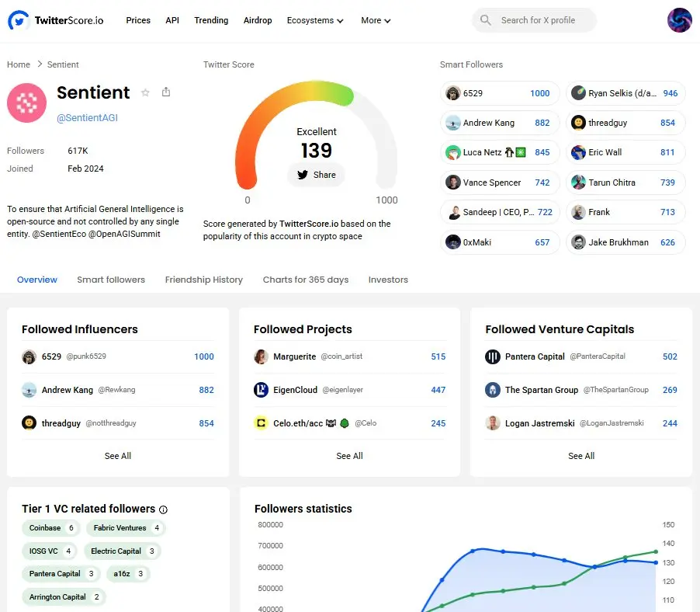Screen dimensions: 700x612
Task: Click Sandeep CEO avatar icon
Action: (x=453, y=212)
